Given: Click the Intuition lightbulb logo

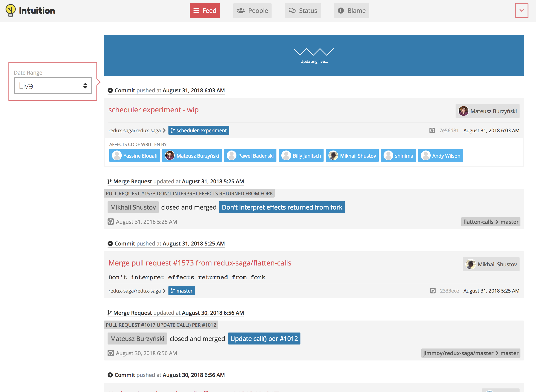Looking at the screenshot, I should [x=10, y=10].
